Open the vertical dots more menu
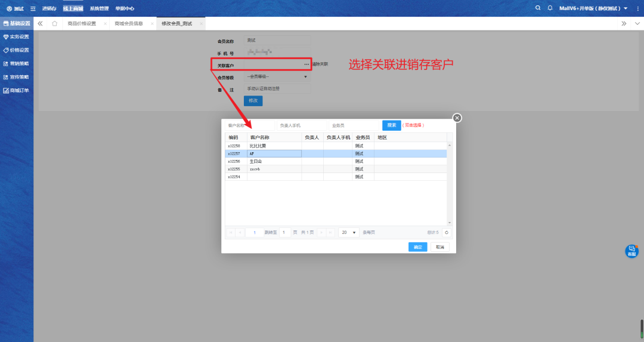644x342 pixels. point(637,8)
